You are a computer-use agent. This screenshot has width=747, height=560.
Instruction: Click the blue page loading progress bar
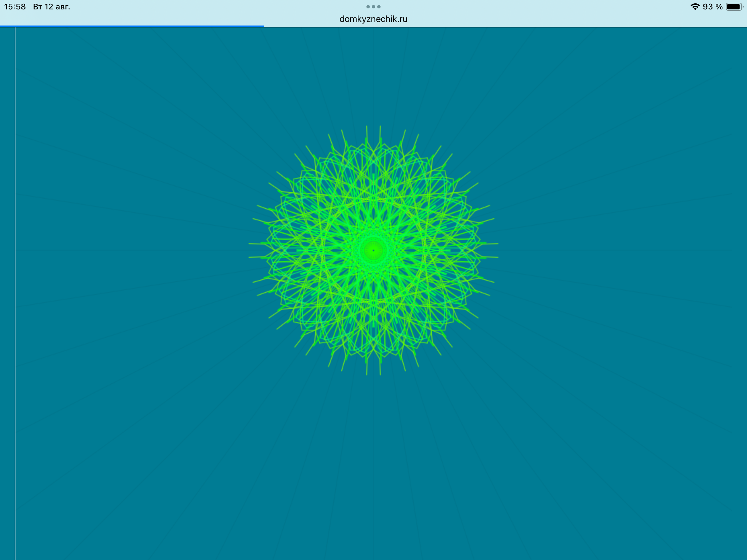(132, 26)
